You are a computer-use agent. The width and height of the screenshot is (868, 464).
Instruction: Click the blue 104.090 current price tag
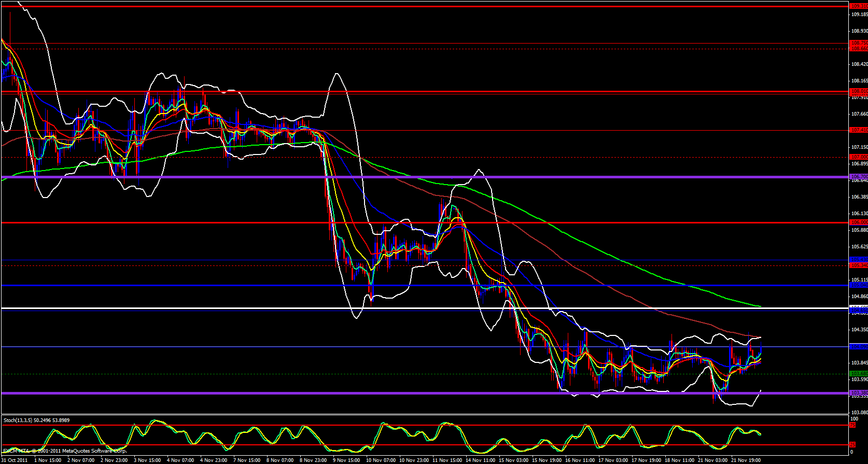tap(859, 346)
